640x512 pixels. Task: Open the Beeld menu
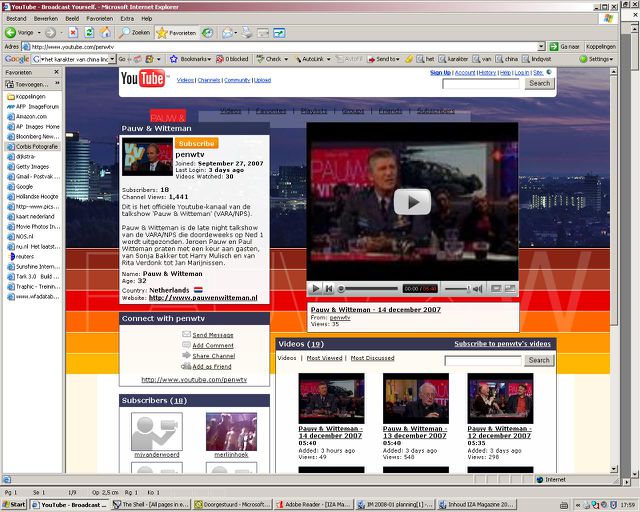[x=72, y=18]
